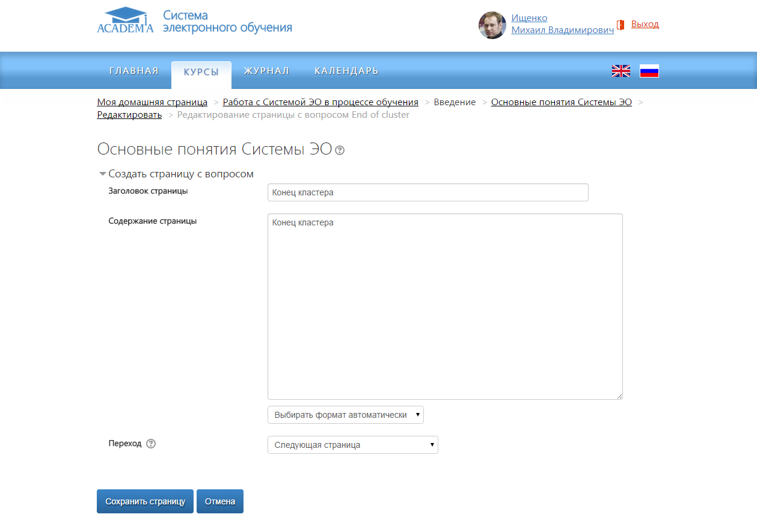The height and width of the screenshot is (532, 757).
Task: Go to the Журнал tab
Action: tap(266, 71)
